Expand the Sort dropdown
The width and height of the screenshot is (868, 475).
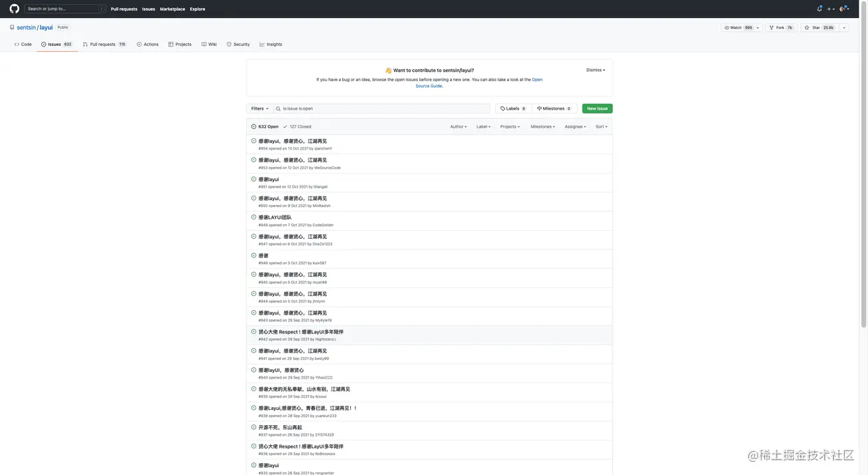601,126
